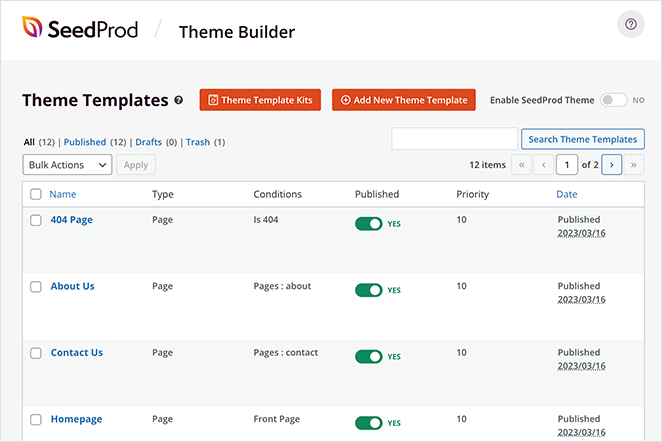The image size is (662, 442).
Task: Toggle published switch for 404 Page
Action: pyautogui.click(x=368, y=223)
